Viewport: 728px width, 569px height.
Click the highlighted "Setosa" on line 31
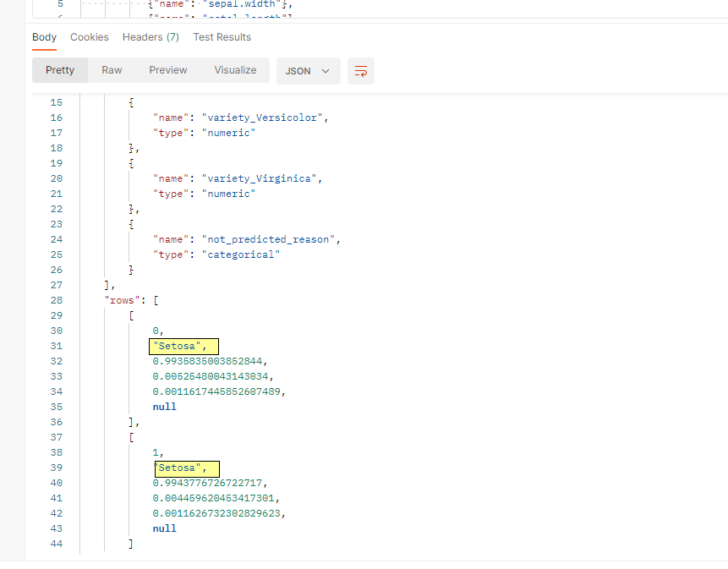click(x=182, y=346)
